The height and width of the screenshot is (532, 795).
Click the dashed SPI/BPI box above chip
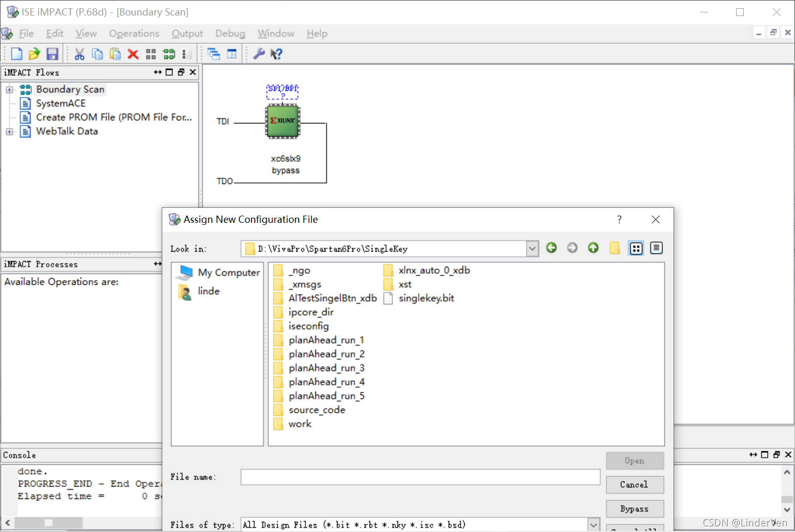283,92
